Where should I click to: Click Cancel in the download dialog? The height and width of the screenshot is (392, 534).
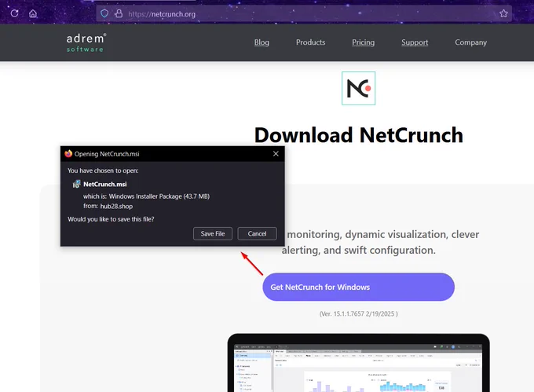click(257, 233)
